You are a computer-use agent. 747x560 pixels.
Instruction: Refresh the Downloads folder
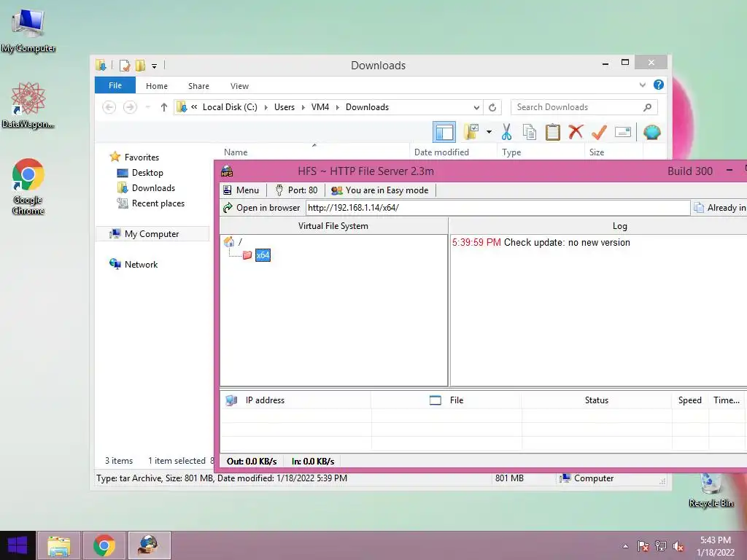tap(492, 108)
